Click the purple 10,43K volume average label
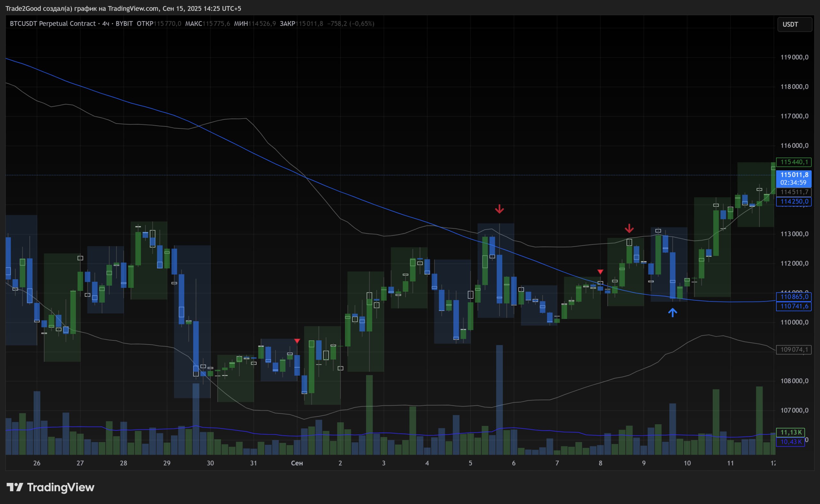 pos(791,442)
